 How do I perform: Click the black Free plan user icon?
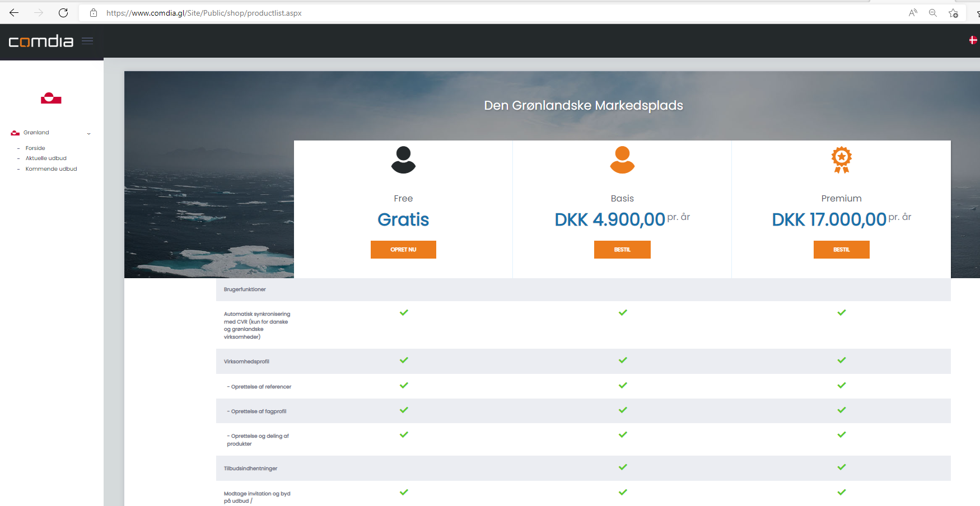403,160
